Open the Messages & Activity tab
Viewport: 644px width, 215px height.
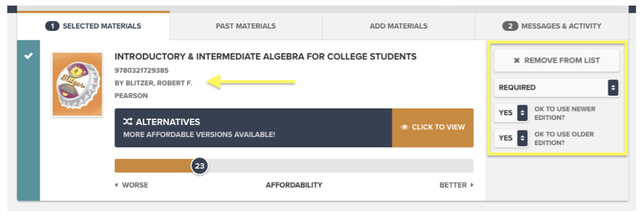pyautogui.click(x=552, y=26)
